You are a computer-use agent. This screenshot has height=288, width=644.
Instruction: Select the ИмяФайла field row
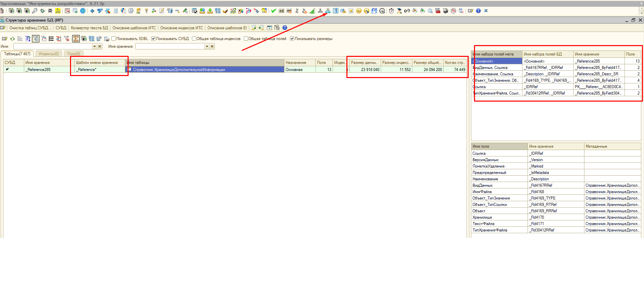tap(556, 192)
